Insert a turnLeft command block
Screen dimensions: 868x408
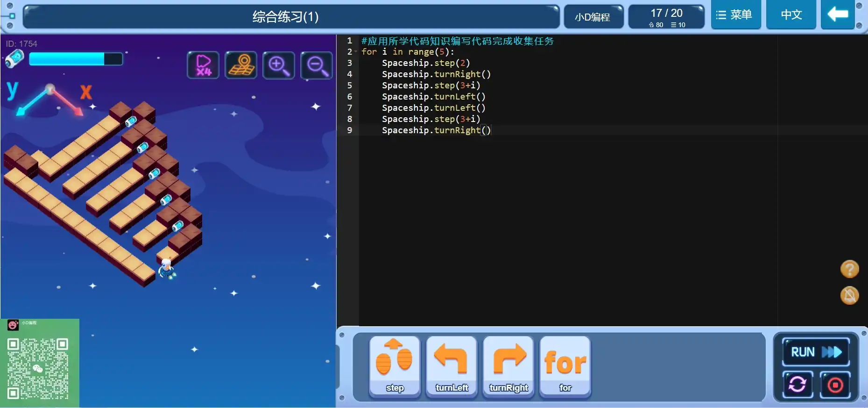pos(452,367)
